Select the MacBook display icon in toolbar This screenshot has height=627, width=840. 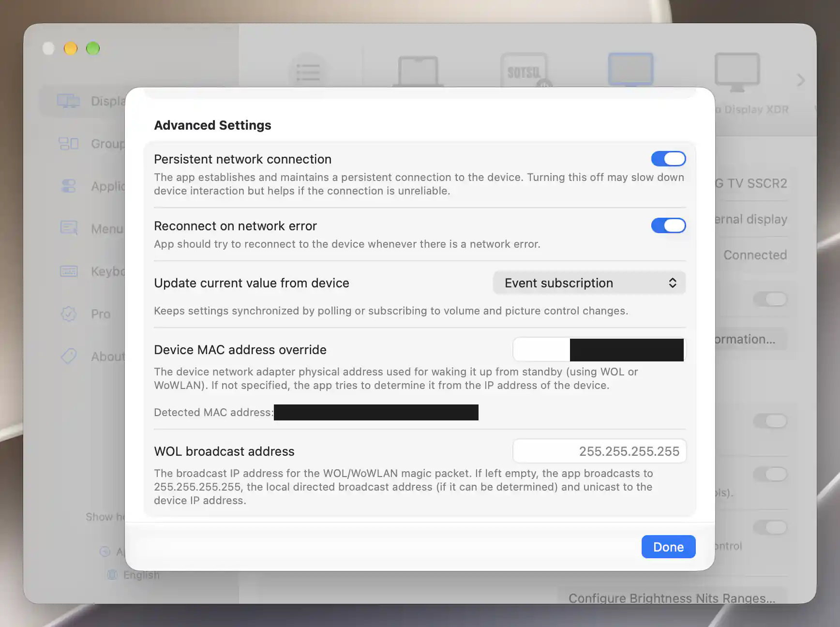tap(418, 71)
